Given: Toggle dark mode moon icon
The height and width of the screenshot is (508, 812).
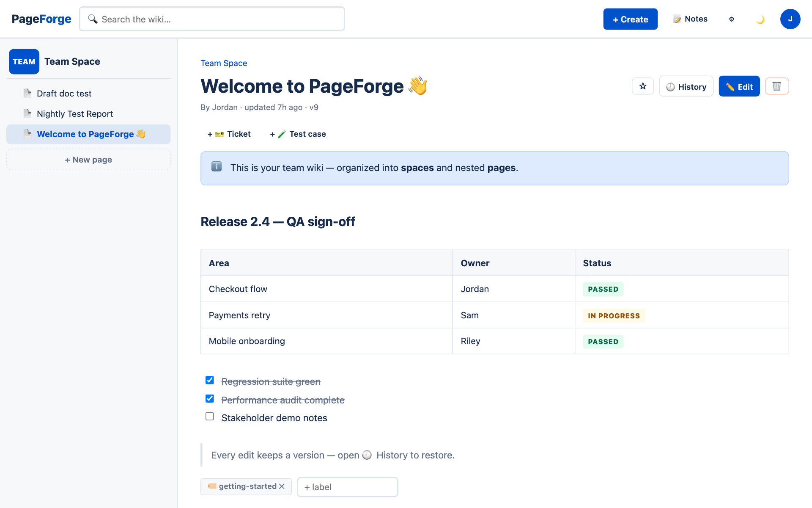Looking at the screenshot, I should coord(760,19).
